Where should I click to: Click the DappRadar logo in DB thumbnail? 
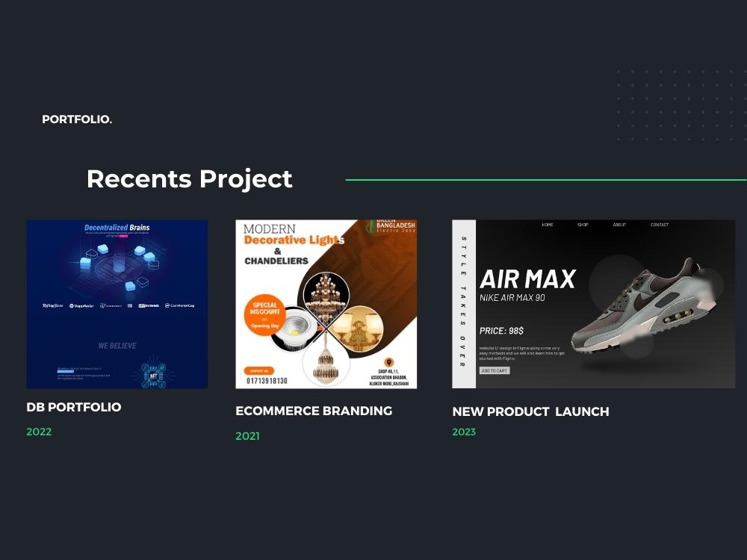(81, 305)
